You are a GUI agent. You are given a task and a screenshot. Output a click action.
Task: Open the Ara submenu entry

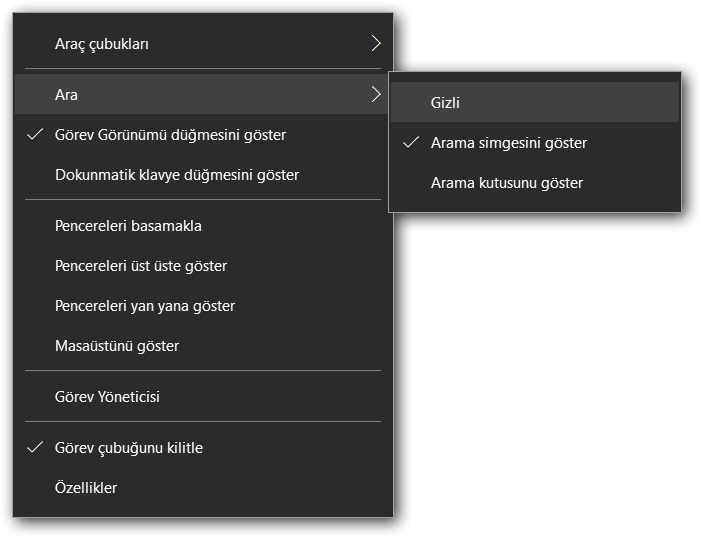(x=200, y=95)
